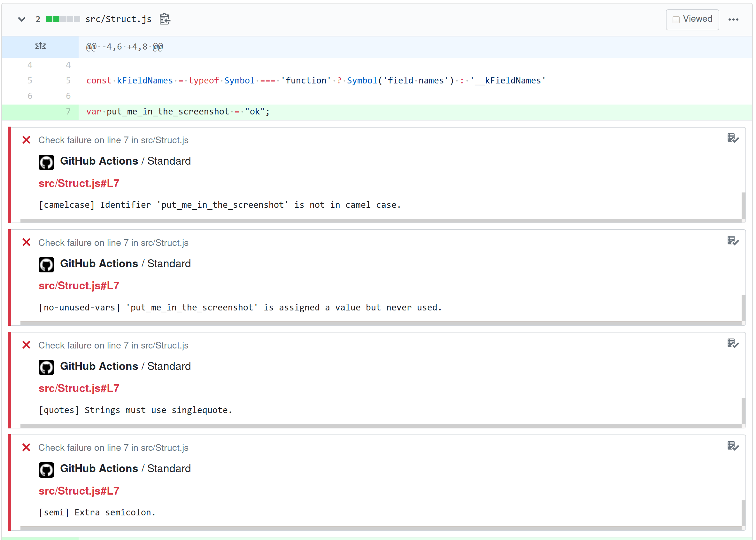Click red X icon on quotes failure

26,345
